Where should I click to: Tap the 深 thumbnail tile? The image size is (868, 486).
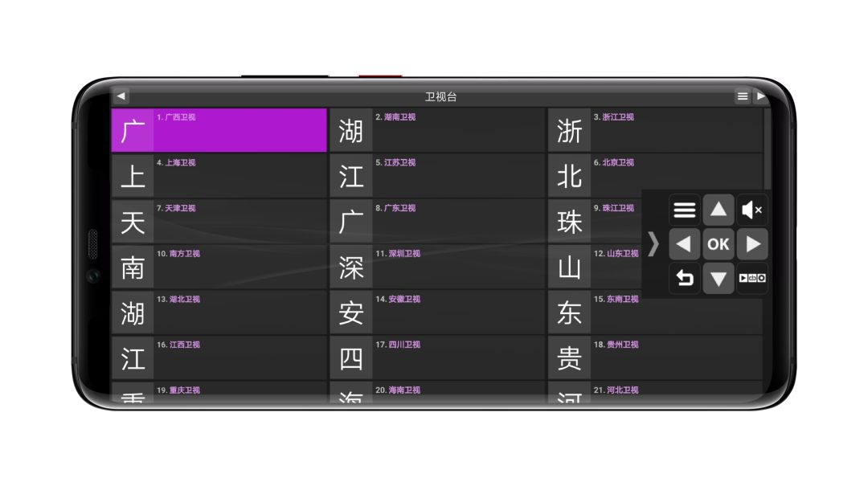point(351,267)
